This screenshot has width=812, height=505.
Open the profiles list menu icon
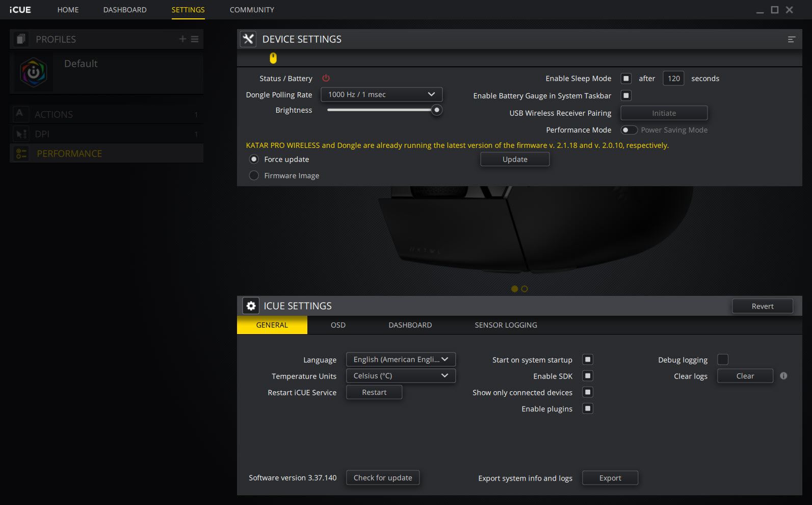pyautogui.click(x=195, y=39)
